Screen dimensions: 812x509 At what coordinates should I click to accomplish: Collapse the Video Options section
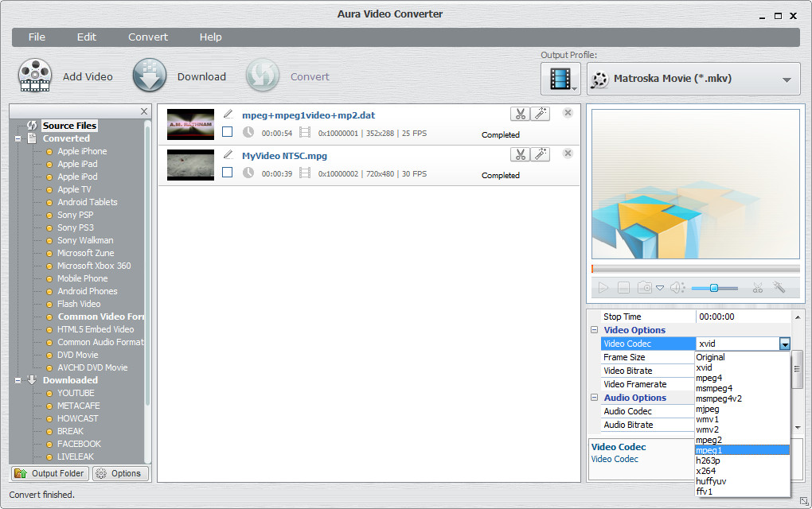pyautogui.click(x=594, y=330)
